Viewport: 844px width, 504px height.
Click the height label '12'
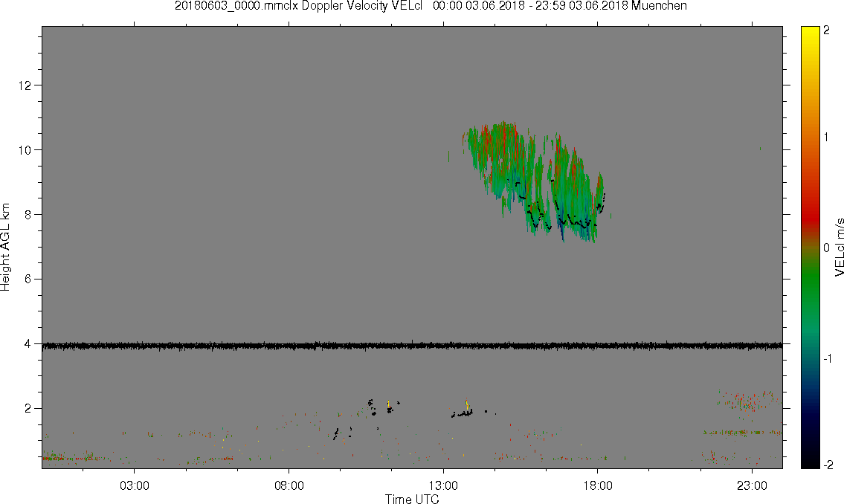[x=25, y=85]
